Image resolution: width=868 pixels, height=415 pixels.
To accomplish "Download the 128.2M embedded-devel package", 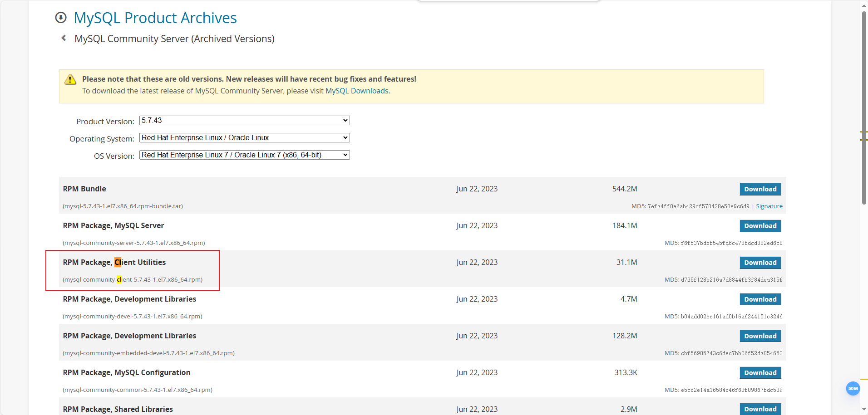I will (x=760, y=336).
